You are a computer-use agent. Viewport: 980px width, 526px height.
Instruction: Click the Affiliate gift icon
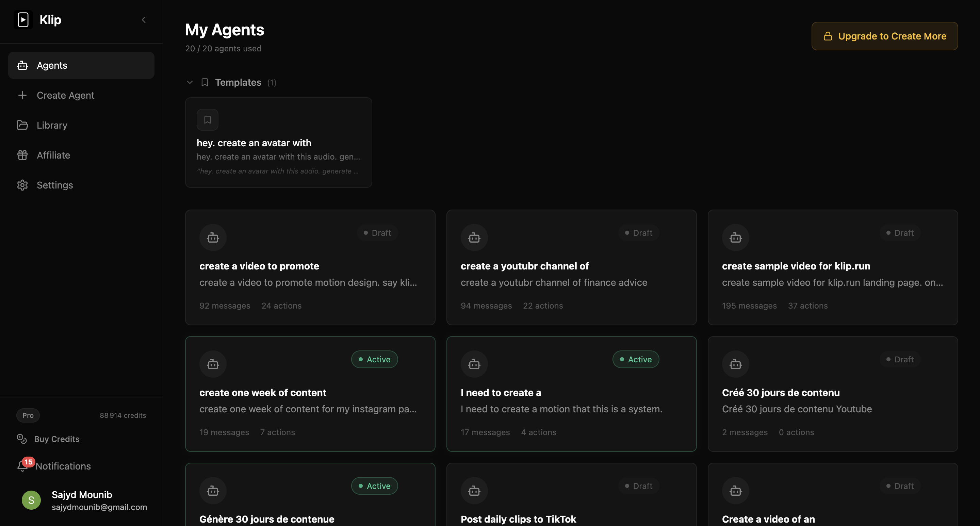[x=22, y=155]
